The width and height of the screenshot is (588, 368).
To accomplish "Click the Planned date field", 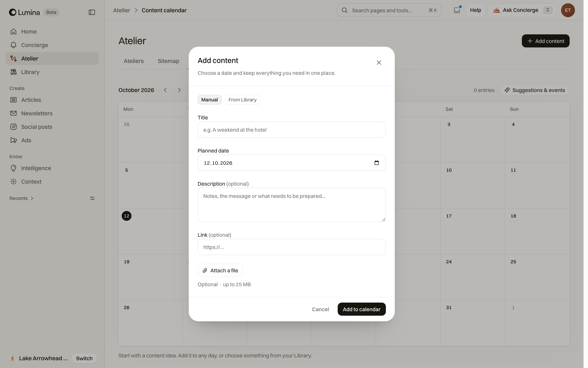I will pos(292,163).
